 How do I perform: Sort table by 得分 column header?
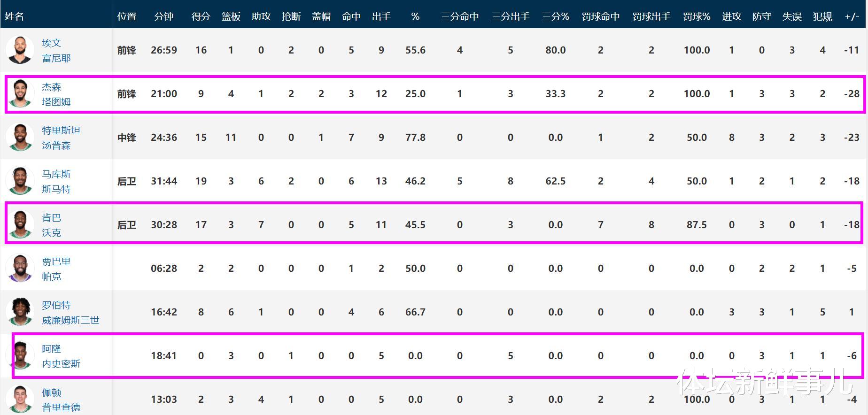point(201,16)
